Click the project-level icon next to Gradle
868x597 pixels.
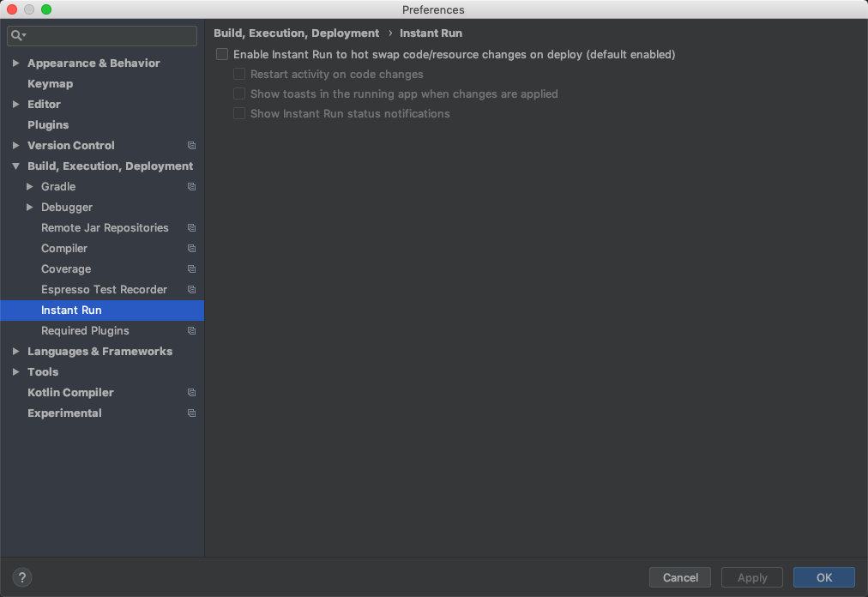click(x=191, y=187)
